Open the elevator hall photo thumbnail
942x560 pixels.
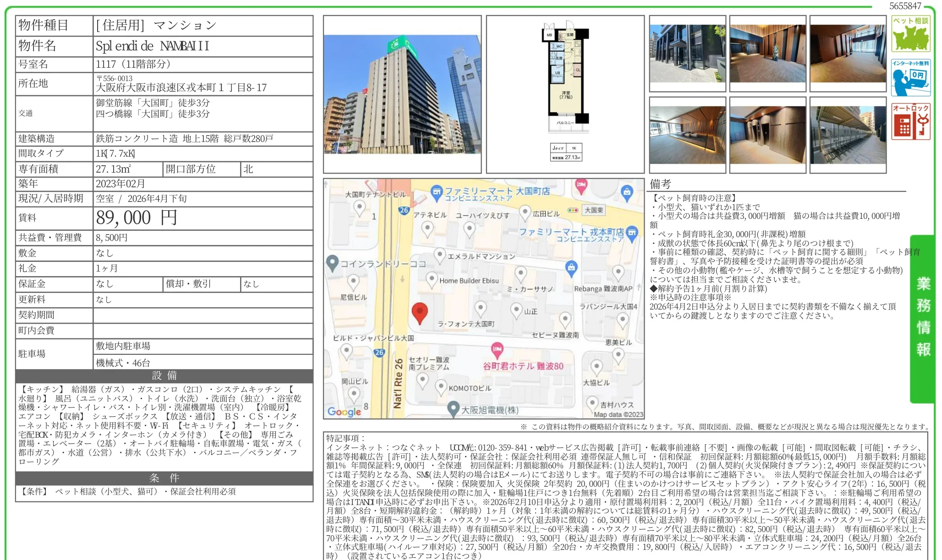click(767, 135)
